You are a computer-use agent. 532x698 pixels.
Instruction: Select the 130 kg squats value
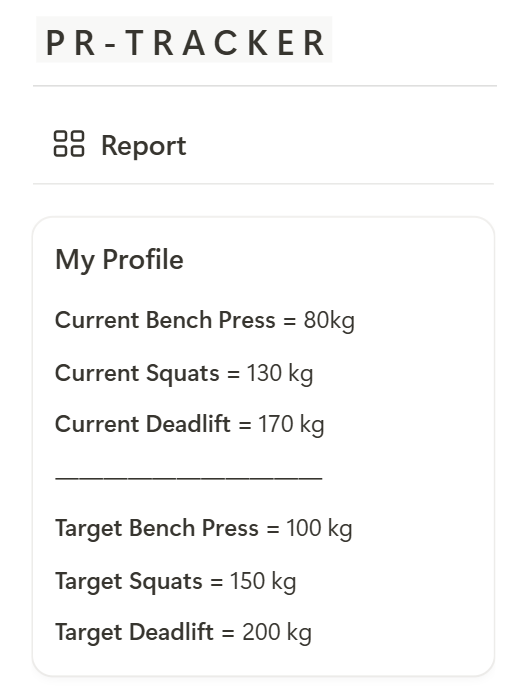(x=280, y=373)
